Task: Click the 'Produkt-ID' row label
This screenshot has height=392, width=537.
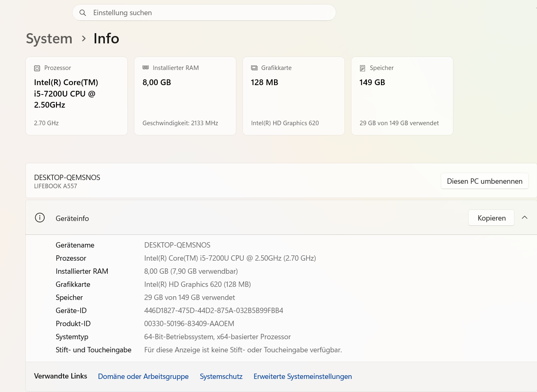Action: point(73,324)
